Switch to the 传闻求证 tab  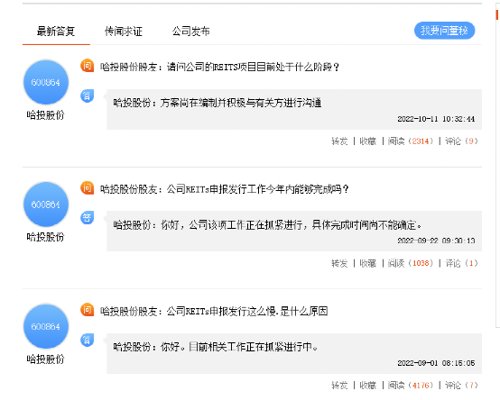(x=123, y=31)
